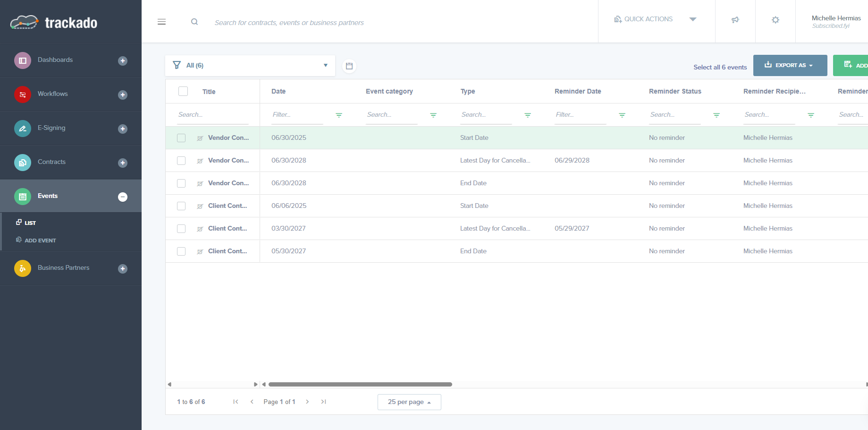Check the select-all header checkbox

[x=183, y=91]
